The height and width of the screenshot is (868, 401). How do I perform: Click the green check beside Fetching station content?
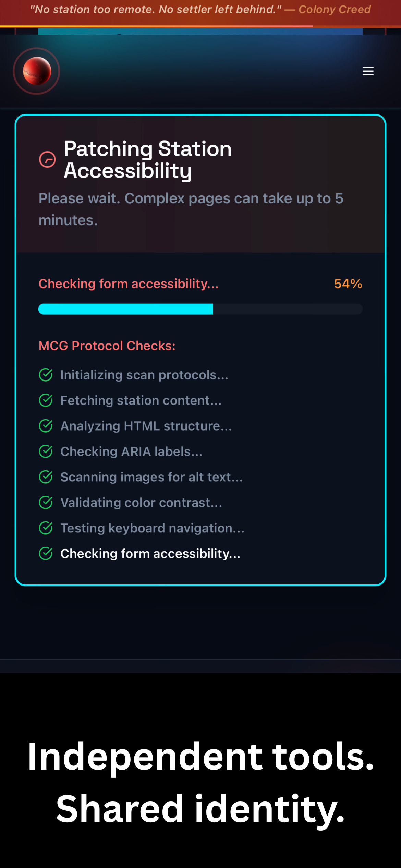pyautogui.click(x=46, y=400)
